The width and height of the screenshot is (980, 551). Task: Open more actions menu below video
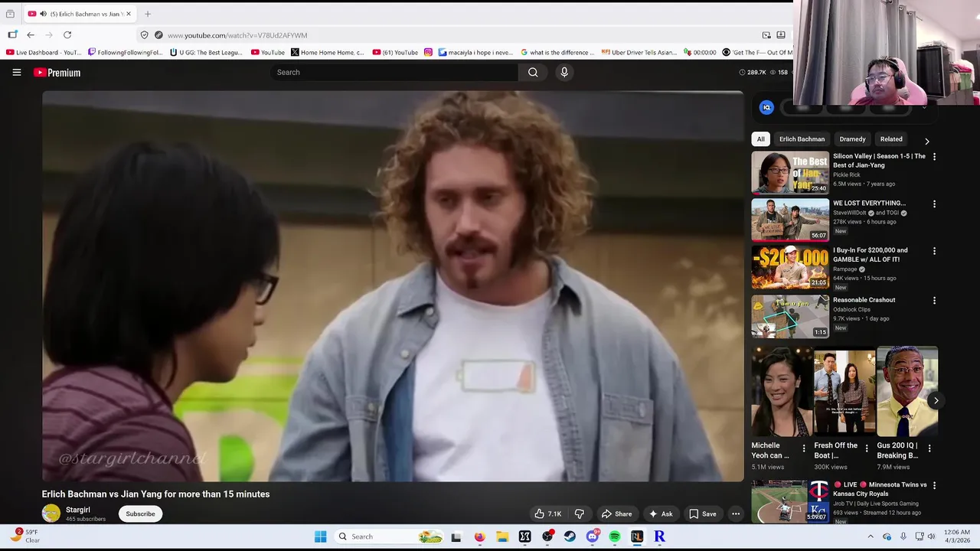736,514
